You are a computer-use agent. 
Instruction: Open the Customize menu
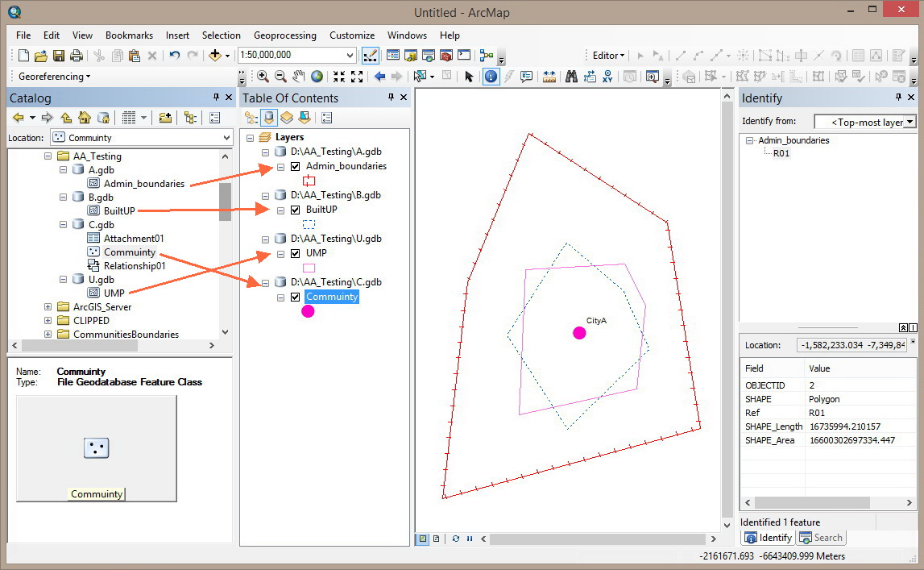click(352, 35)
